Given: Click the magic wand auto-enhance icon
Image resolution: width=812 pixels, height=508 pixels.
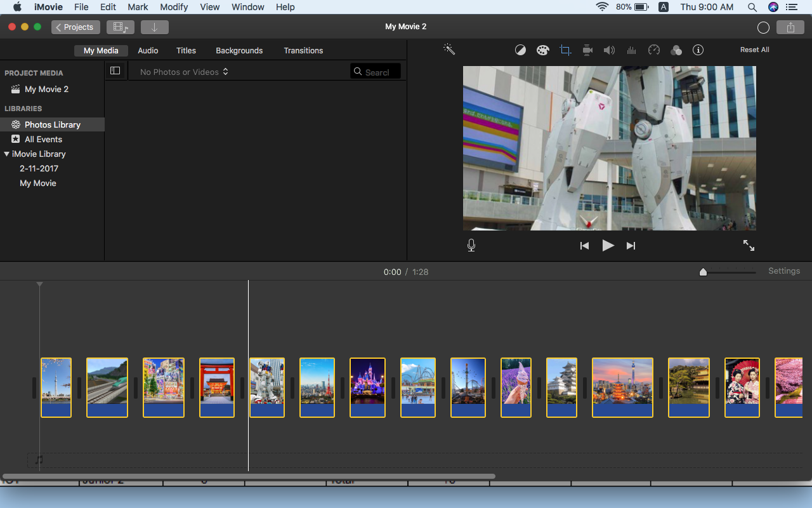Looking at the screenshot, I should (x=449, y=50).
